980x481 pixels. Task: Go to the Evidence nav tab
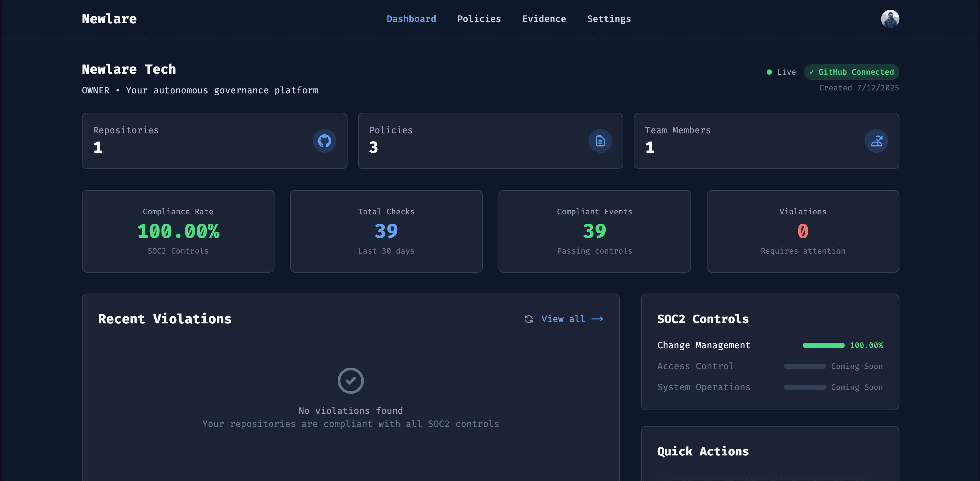click(x=544, y=19)
